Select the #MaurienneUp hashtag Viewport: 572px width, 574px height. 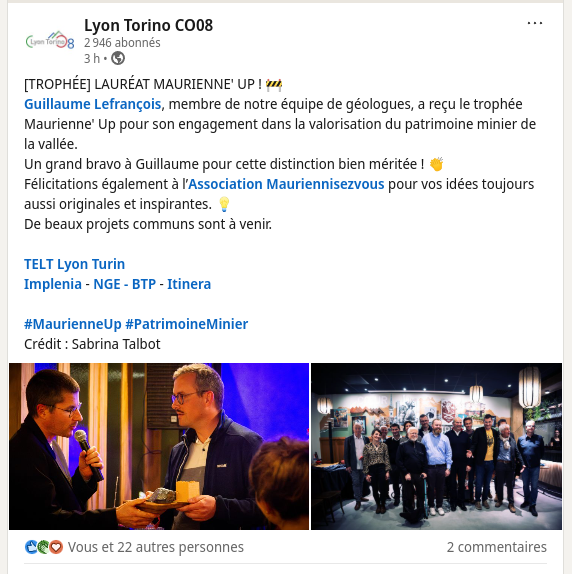tap(72, 324)
